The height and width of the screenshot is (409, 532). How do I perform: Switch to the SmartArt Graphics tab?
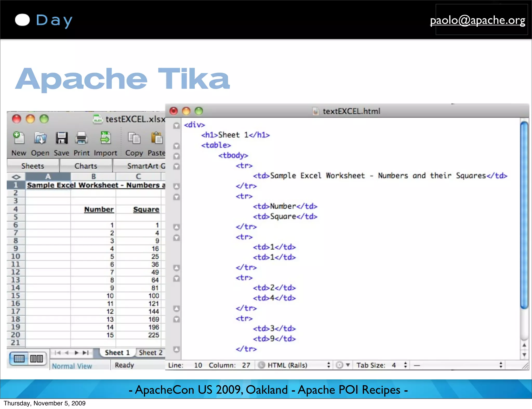click(x=139, y=166)
